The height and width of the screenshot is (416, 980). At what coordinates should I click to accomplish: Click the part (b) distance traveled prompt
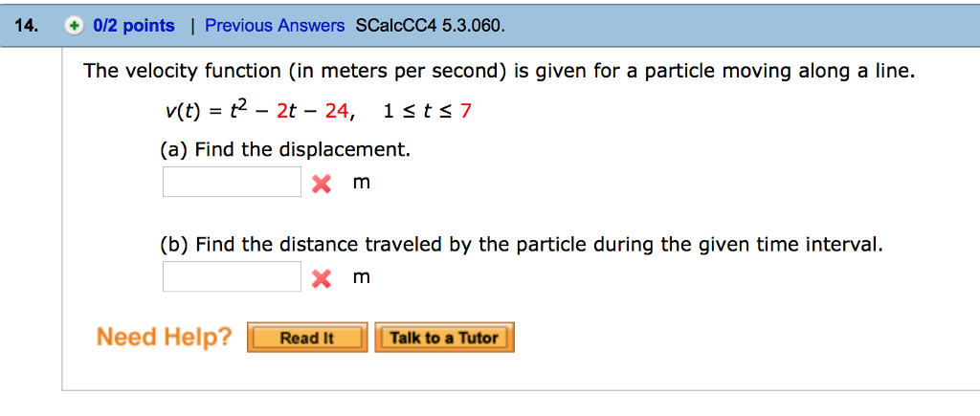[x=522, y=245]
